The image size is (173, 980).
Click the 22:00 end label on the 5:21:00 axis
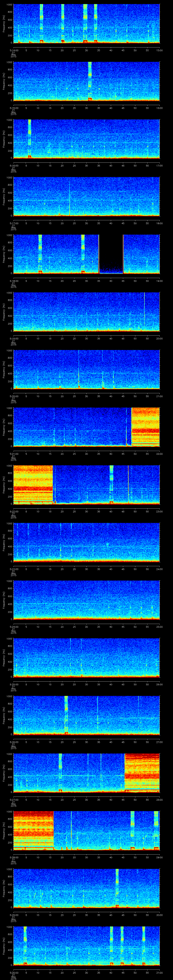pos(159,454)
